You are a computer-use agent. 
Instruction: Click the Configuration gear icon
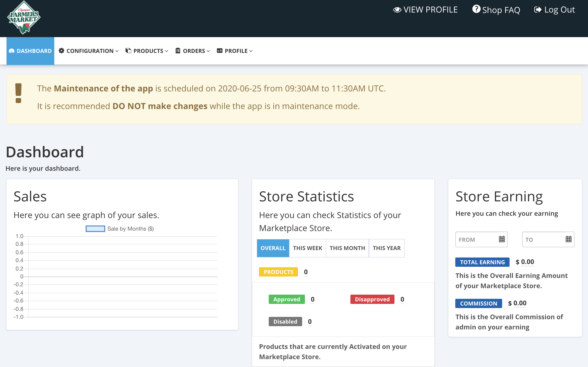coord(61,51)
